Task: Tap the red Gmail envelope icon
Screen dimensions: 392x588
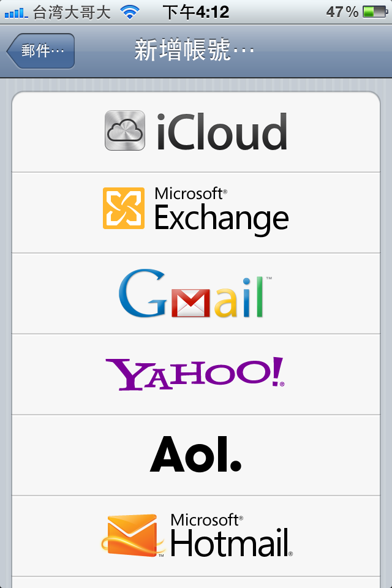Action: [190, 303]
